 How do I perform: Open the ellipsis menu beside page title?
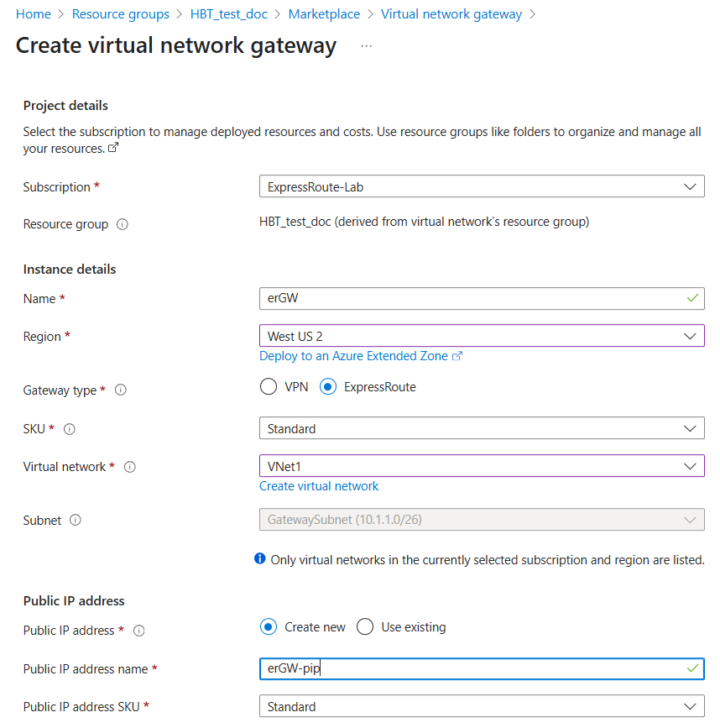click(366, 46)
